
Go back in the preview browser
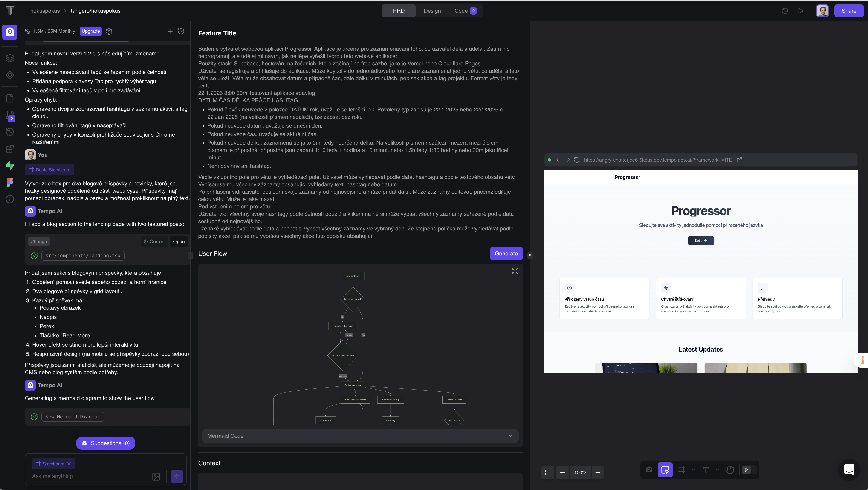[x=558, y=160]
